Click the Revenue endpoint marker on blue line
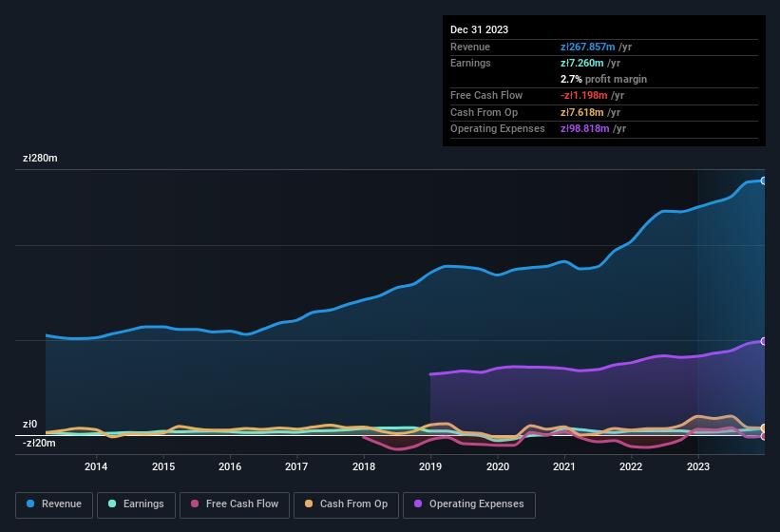The image size is (780, 532). (764, 181)
